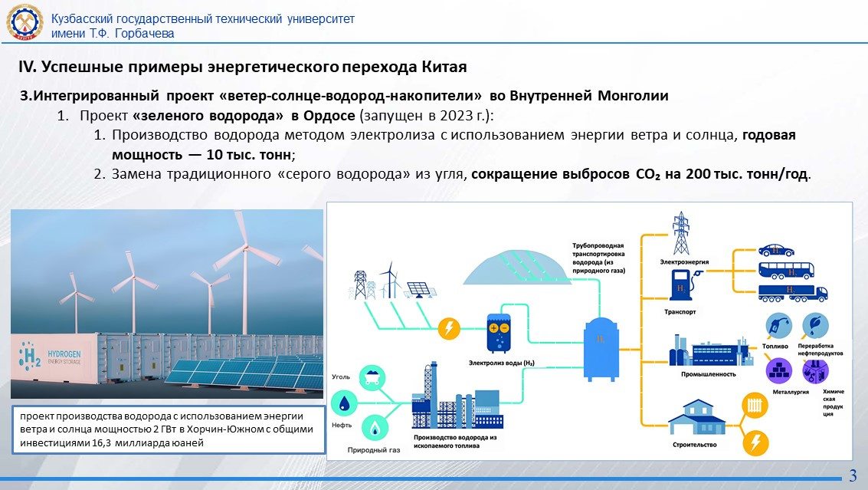Click the hydrogen bus icon
This screenshot has width=868, height=490.
coord(785,270)
